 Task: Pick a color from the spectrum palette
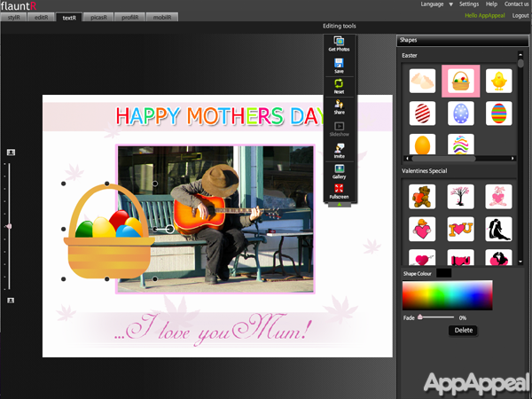click(447, 295)
